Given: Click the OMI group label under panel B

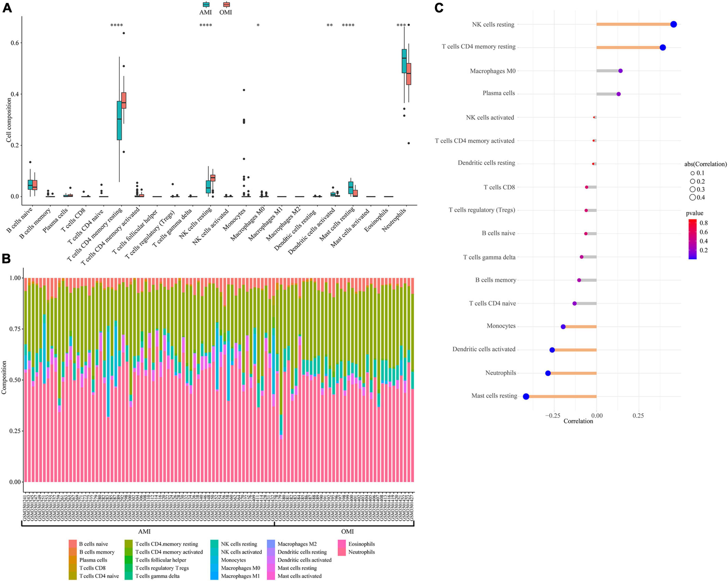Looking at the screenshot, I should pyautogui.click(x=348, y=531).
